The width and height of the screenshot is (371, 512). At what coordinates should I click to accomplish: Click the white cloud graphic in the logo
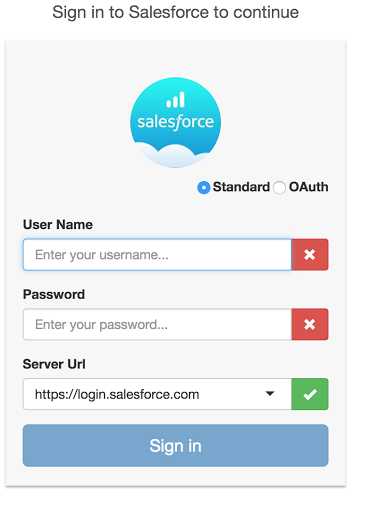click(x=172, y=155)
